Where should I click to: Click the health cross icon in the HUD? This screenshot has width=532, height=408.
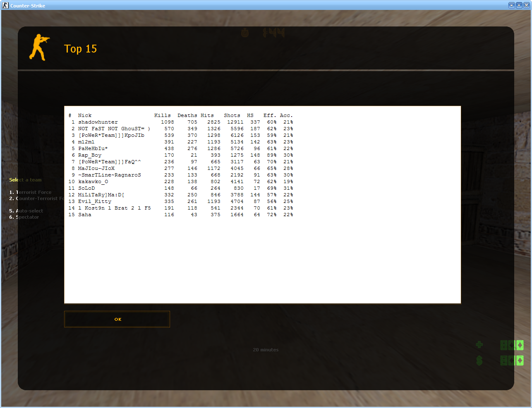click(479, 345)
